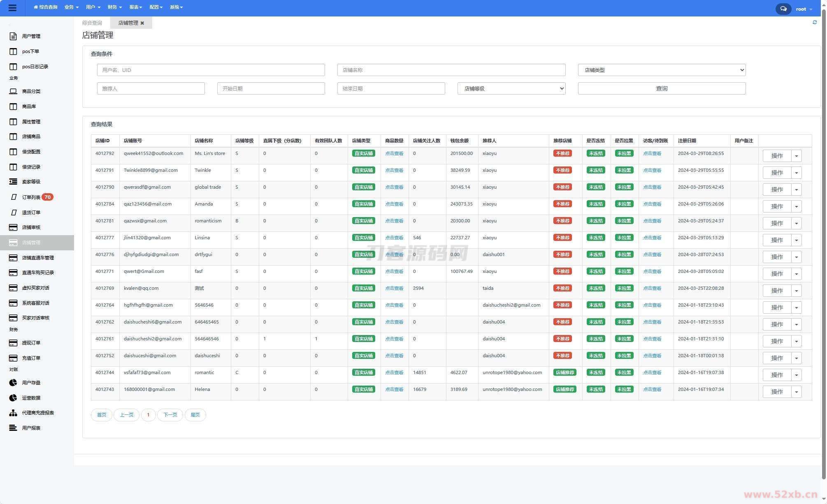Click the 店铺推荐 badge for romantic store
Image resolution: width=827 pixels, height=504 pixels.
click(564, 372)
